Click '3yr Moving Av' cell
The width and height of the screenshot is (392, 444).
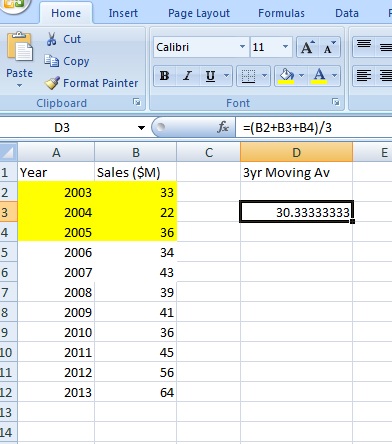[296, 172]
